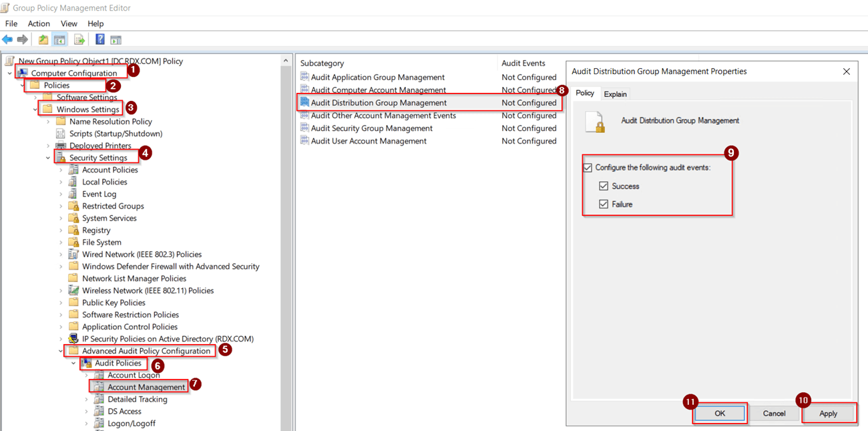Open Help via the question mark icon
Screen dimensions: 868x431
click(x=99, y=39)
